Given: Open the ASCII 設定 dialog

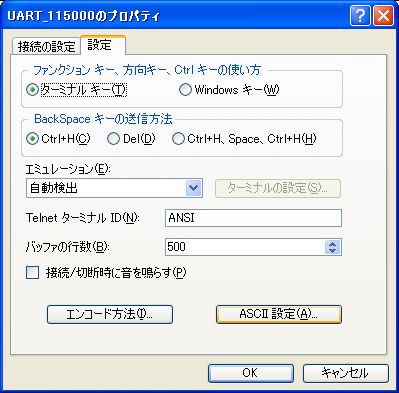Looking at the screenshot, I should [x=279, y=314].
